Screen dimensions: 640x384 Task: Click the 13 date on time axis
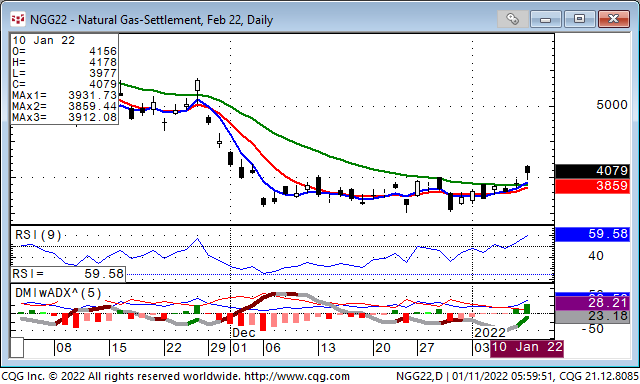pyautogui.click(x=328, y=348)
